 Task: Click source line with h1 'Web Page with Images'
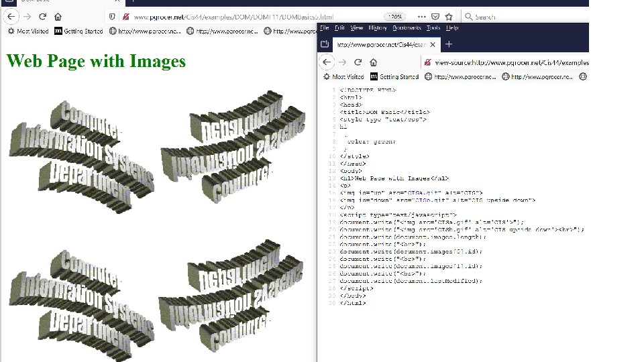[x=394, y=178]
